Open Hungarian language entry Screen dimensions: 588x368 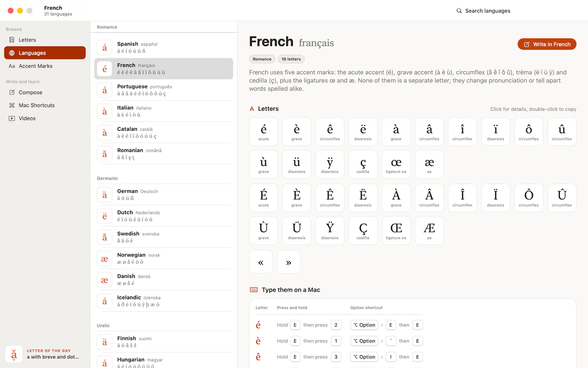pos(164,362)
